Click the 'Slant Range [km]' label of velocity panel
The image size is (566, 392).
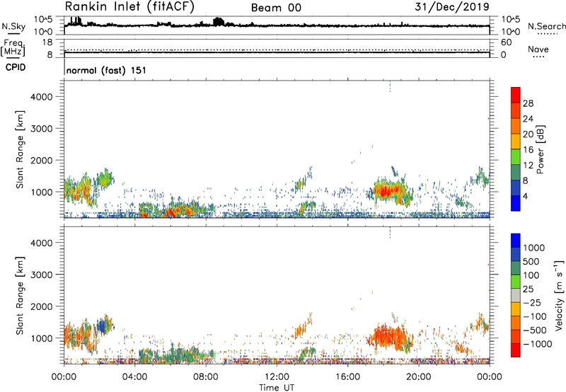[x=20, y=296]
